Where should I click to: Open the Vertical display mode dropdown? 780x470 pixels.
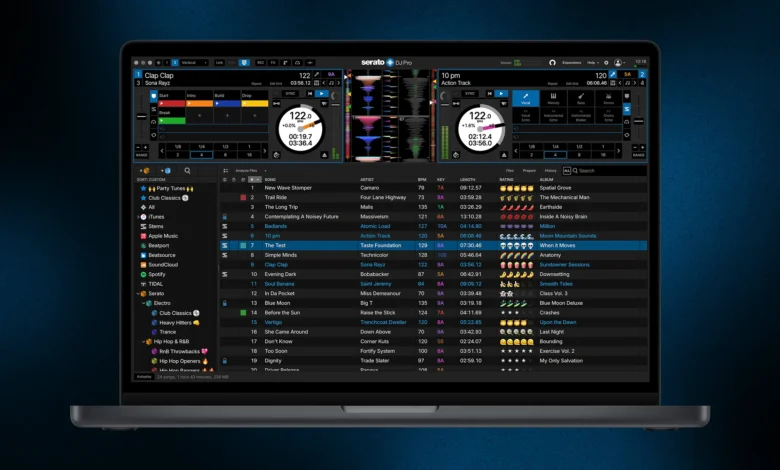[x=194, y=63]
